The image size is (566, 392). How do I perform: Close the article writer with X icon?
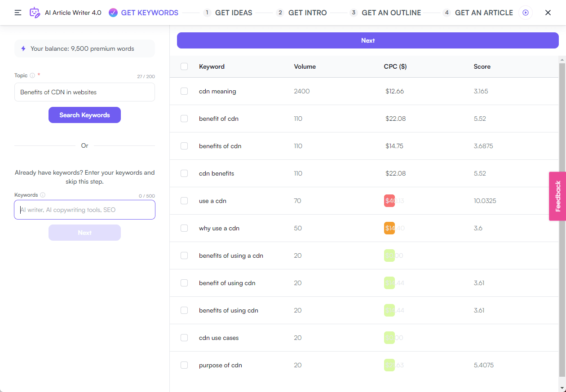click(x=548, y=13)
